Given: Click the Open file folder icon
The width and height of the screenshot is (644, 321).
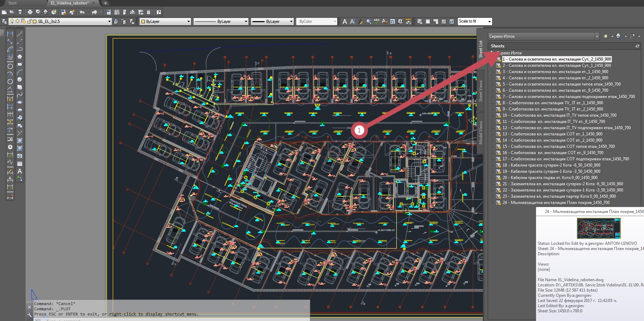Looking at the screenshot, I should click(12, 12).
